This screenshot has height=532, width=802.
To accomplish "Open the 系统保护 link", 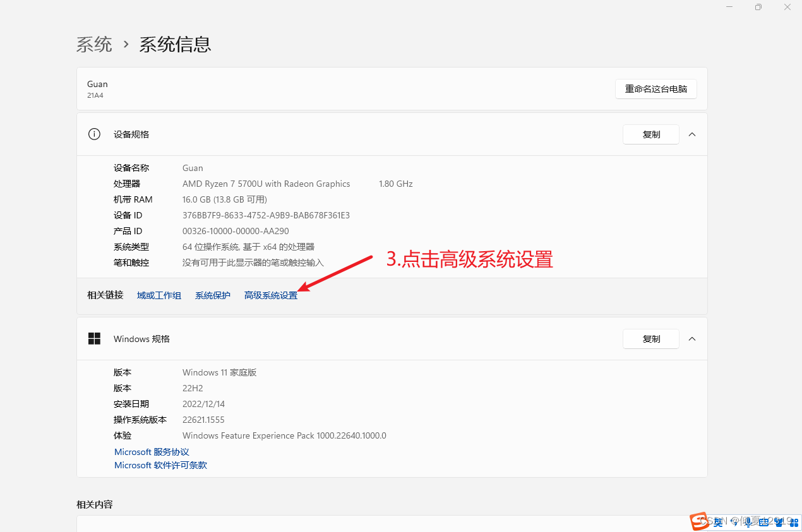I will tap(213, 295).
